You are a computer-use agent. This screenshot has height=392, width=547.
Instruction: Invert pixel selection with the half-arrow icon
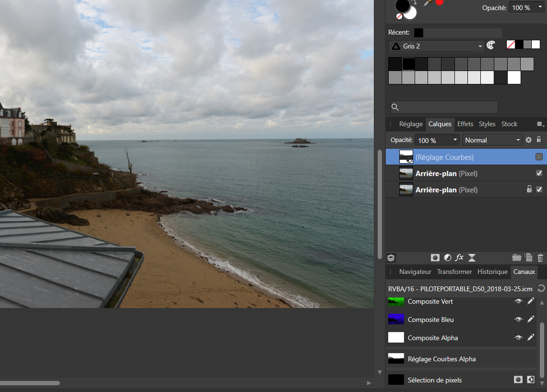tap(531, 379)
